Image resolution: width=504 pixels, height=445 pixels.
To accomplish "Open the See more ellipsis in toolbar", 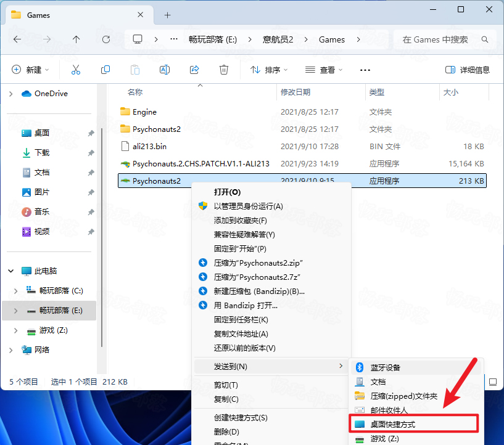I will coord(365,70).
